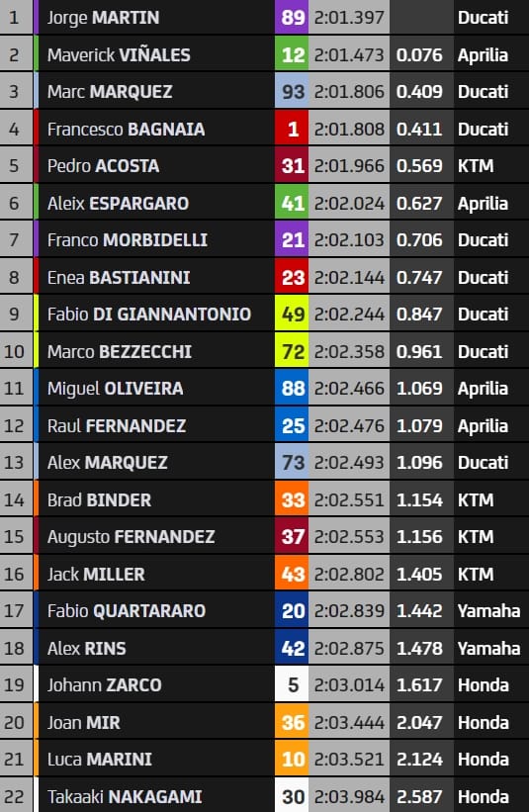Select Raul FERNANDEZ rider name
The height and width of the screenshot is (812, 529).
click(x=117, y=425)
